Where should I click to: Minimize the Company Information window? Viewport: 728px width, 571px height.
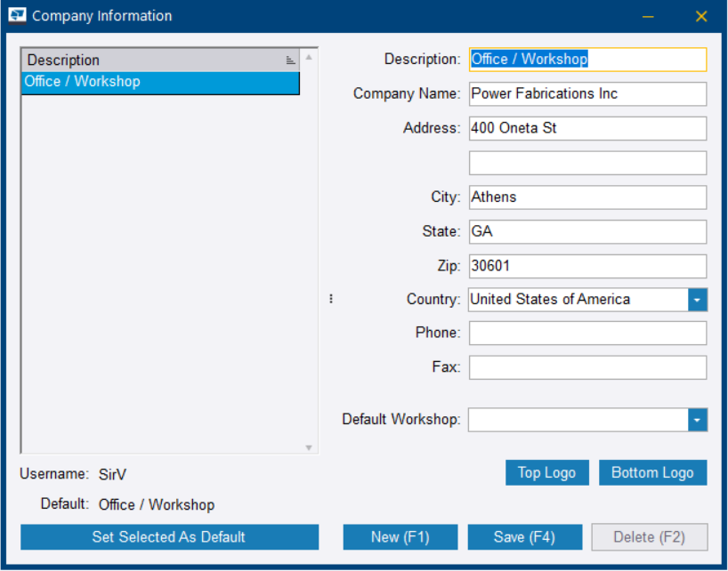[649, 17]
